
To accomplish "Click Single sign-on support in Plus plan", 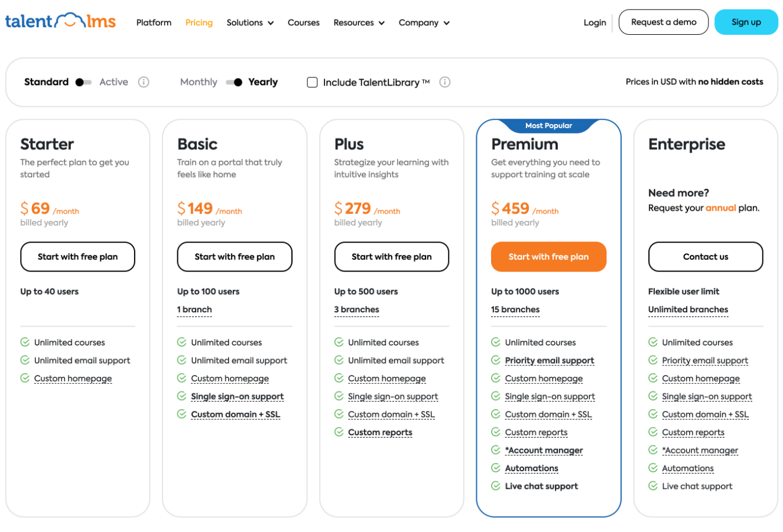I will point(393,397).
